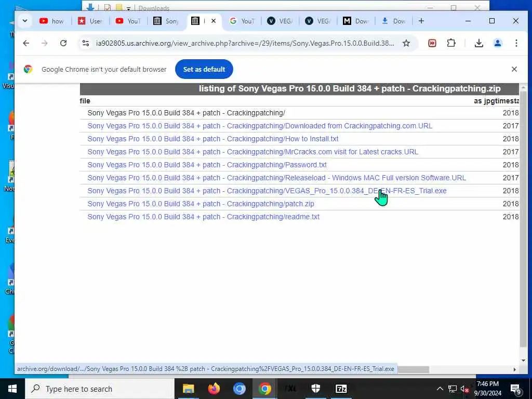Open the tab search dropdown arrow

coord(25,21)
